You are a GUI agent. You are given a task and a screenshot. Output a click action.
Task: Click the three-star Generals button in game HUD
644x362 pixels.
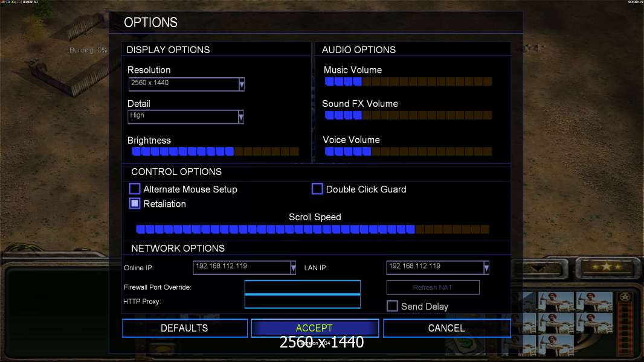tap(607, 267)
